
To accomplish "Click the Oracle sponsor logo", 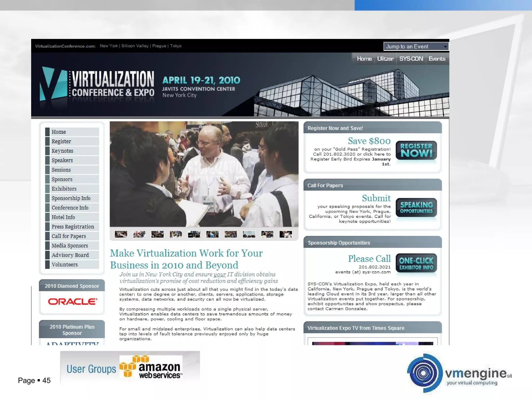I will (x=72, y=301).
